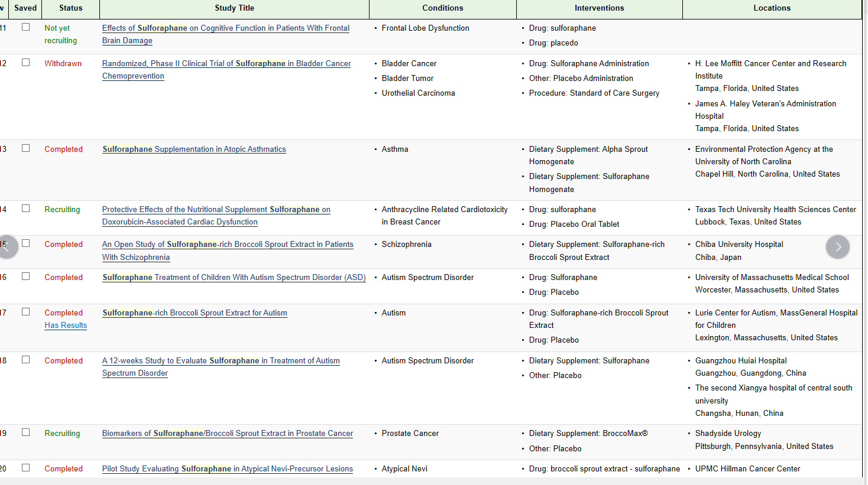Open the Open Study in Schizophrenia patients link
Viewport: 868px width, 485px height.
coord(228,245)
